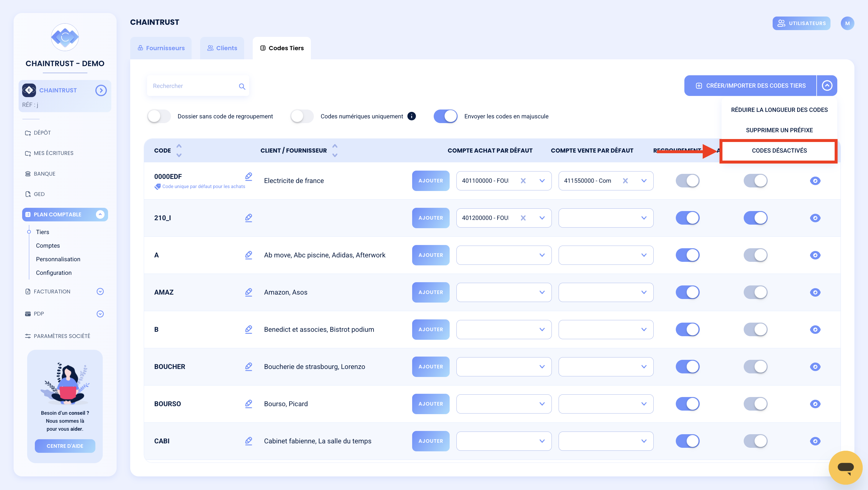Edit code 210_I with the pencil icon

tap(249, 218)
